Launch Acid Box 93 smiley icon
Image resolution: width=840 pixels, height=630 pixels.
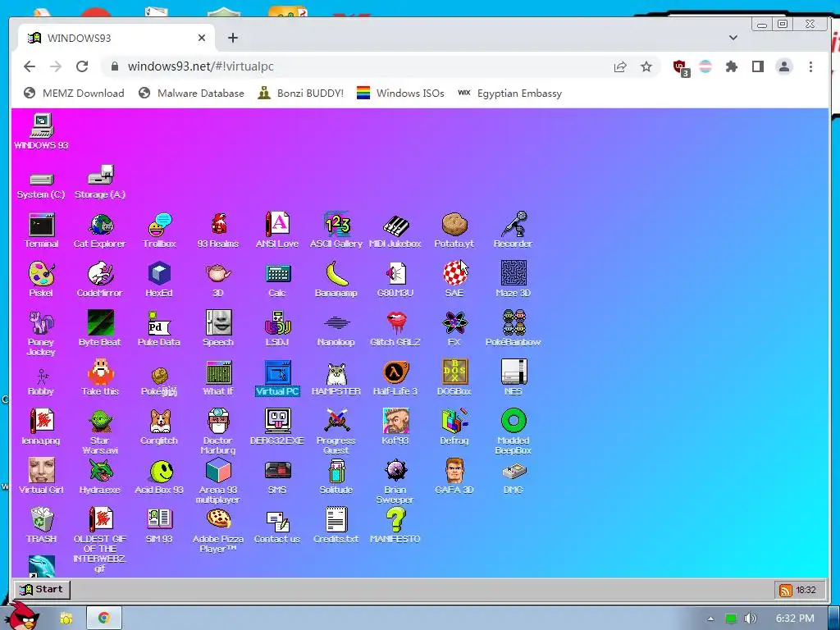159,477
